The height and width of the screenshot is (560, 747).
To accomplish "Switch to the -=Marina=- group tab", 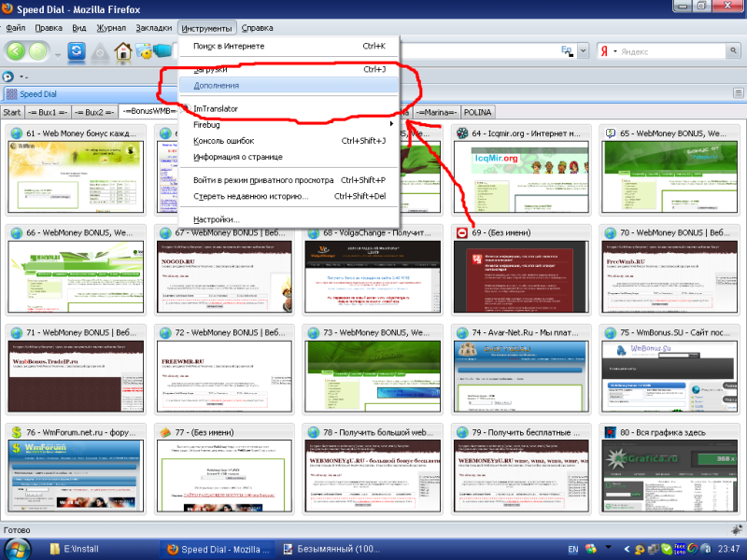I will pyautogui.click(x=437, y=112).
